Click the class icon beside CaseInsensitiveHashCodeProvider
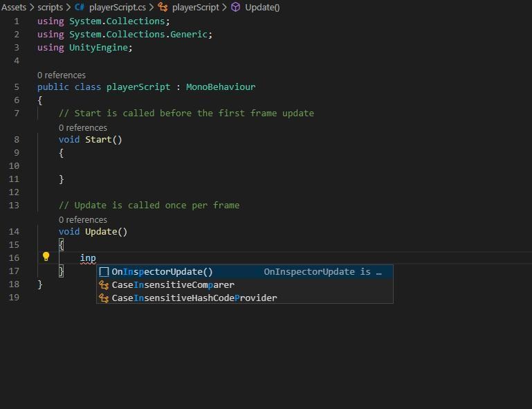 tap(104, 298)
